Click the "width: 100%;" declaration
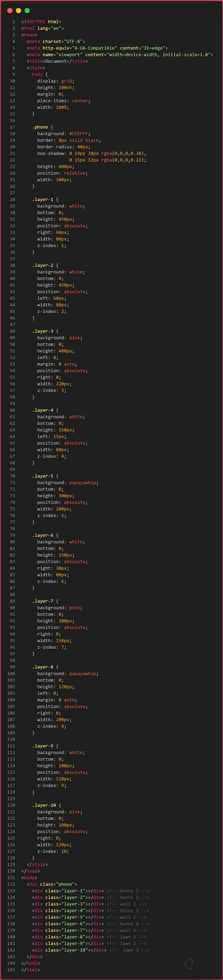 click(53, 107)
